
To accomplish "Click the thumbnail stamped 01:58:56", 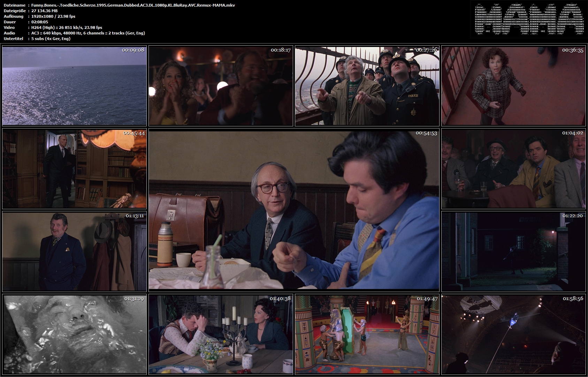I will pyautogui.click(x=513, y=335).
